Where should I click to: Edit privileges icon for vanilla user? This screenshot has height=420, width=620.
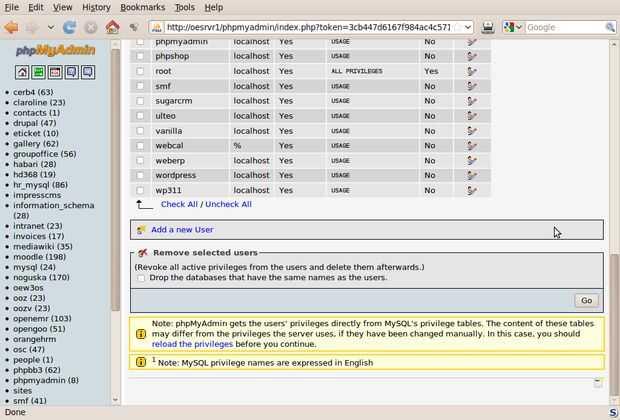point(471,131)
